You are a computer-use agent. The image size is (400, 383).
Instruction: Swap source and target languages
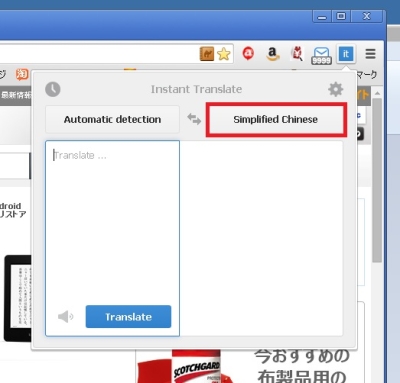(x=194, y=119)
